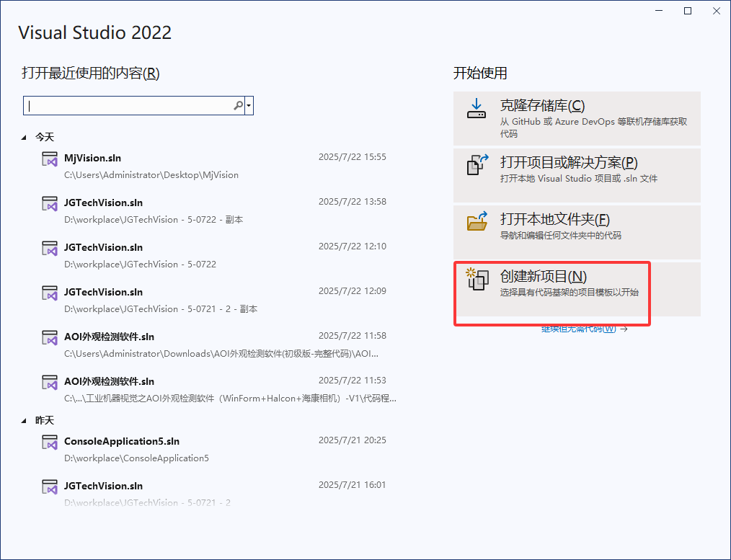Minimize the Visual Studio 2022 window
731x560 pixels.
[659, 11]
